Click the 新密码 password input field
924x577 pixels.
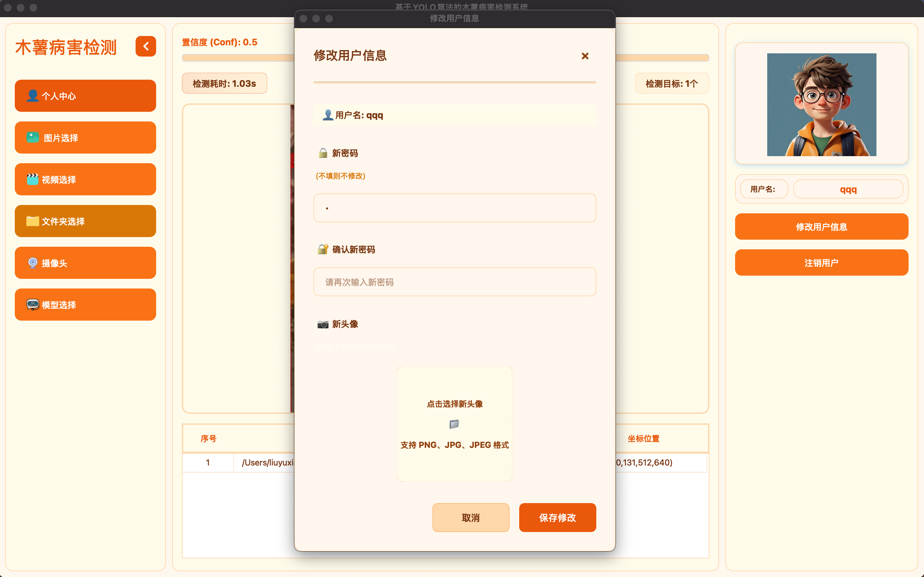[x=454, y=208]
